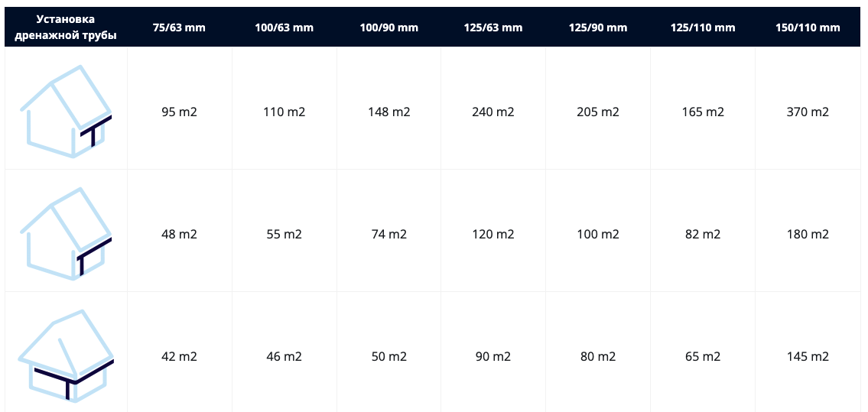Click the 42 m2 cell
The height and width of the screenshot is (412, 868).
(180, 356)
